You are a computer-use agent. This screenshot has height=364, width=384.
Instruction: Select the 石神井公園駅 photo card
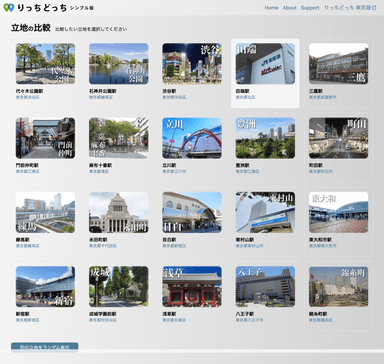tap(119, 64)
